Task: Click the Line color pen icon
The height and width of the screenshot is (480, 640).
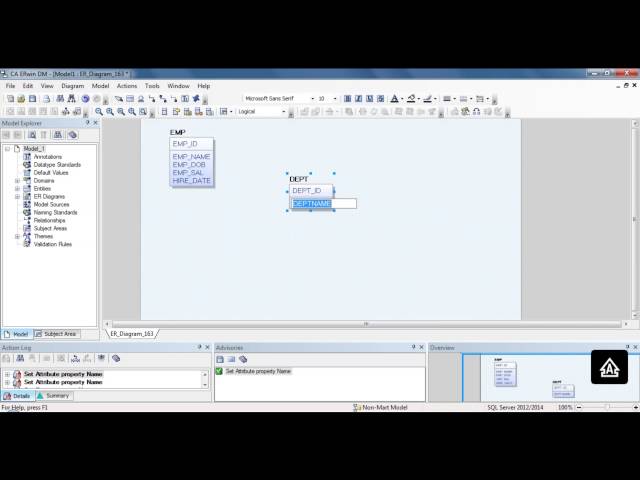Action: click(x=427, y=99)
